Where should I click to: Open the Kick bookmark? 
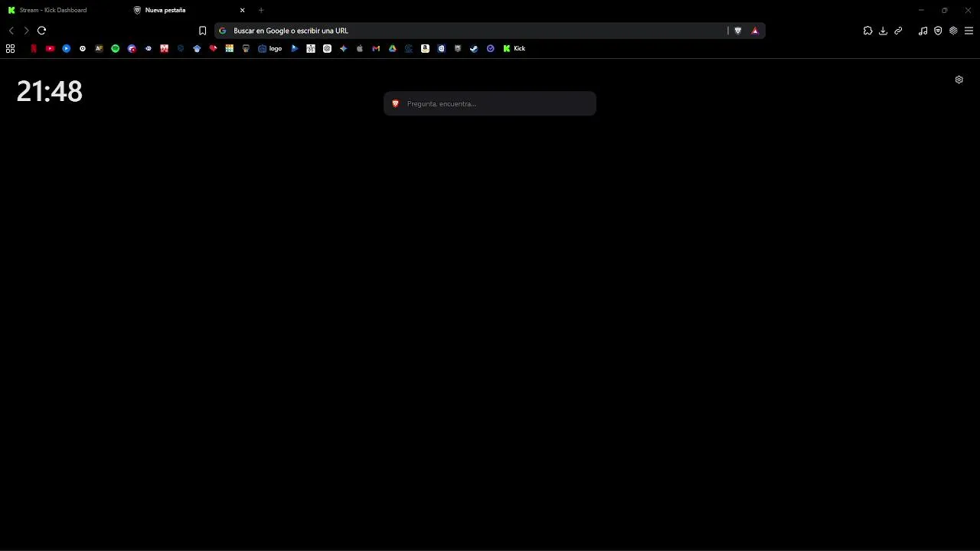point(514,48)
